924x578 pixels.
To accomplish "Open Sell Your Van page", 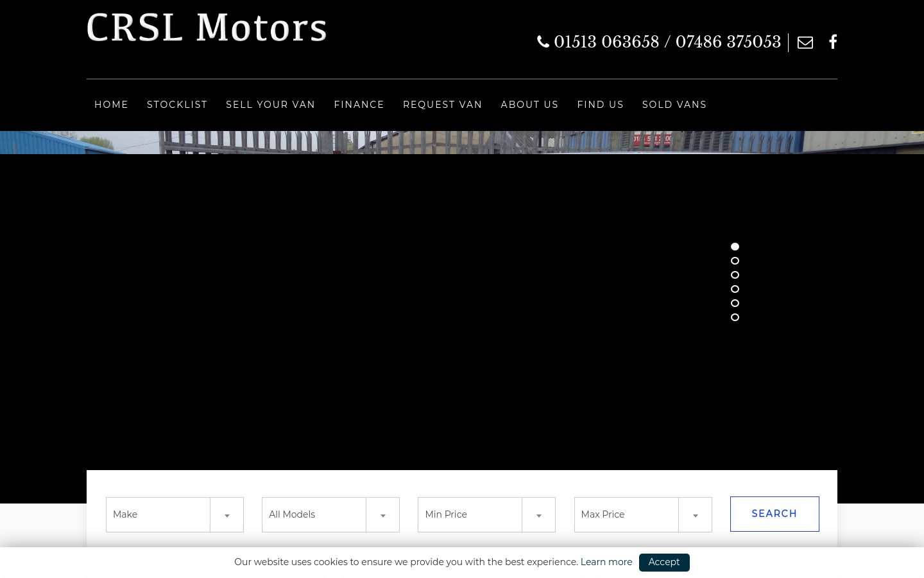I will tap(271, 105).
